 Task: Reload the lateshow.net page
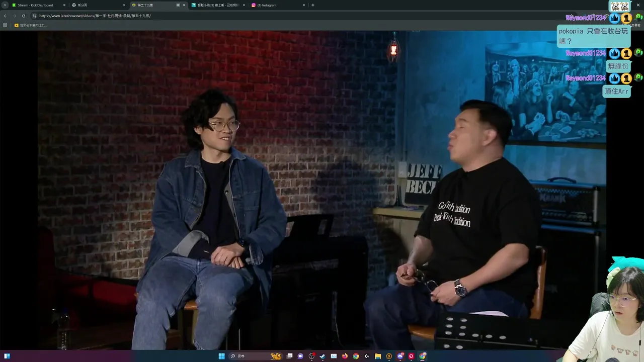click(x=23, y=16)
